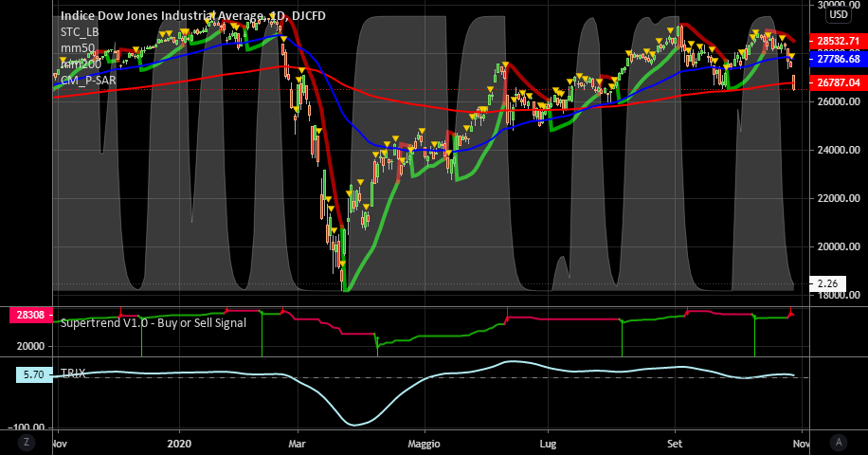
Task: Select the CM_P-SAR indicator label
Action: (88, 81)
